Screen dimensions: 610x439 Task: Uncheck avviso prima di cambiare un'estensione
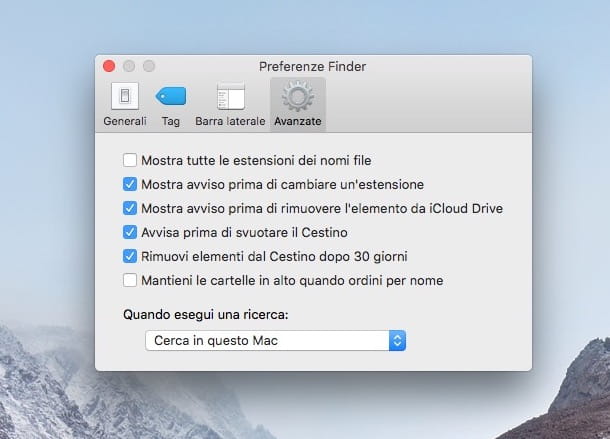click(130, 184)
